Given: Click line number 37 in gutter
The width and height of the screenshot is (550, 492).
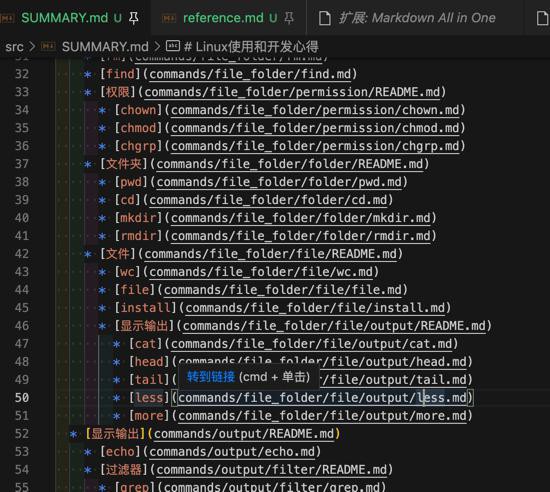Looking at the screenshot, I should click(x=22, y=164).
